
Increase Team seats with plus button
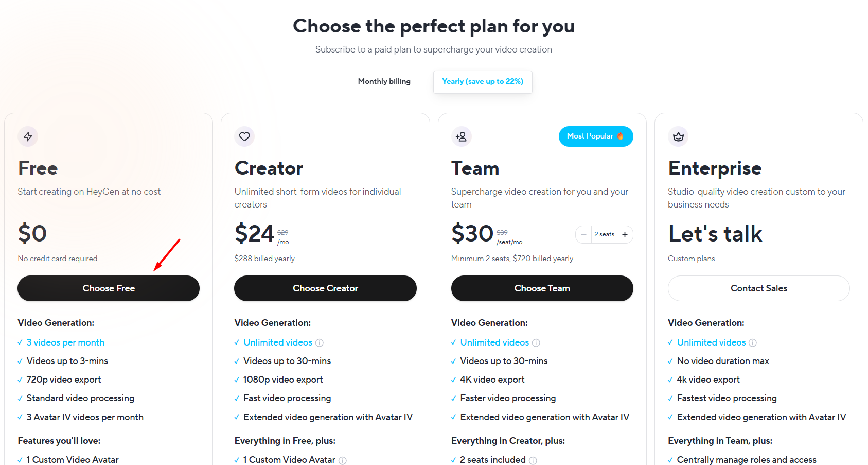[625, 234]
